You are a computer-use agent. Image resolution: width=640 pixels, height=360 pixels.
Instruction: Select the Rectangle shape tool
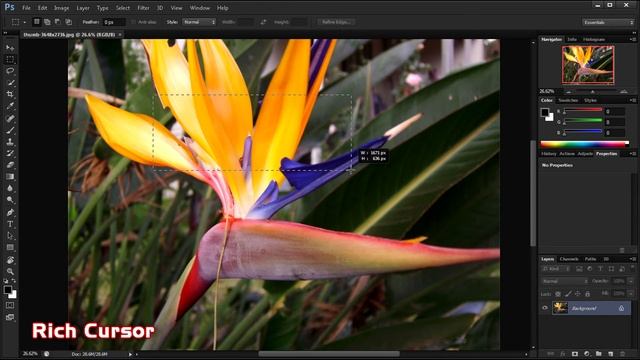pos(10,247)
